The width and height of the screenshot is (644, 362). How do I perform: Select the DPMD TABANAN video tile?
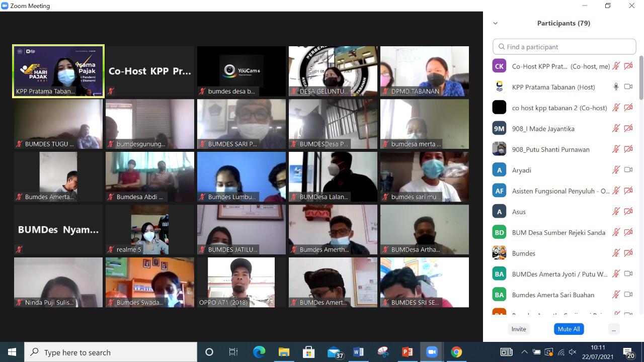pyautogui.click(x=425, y=71)
